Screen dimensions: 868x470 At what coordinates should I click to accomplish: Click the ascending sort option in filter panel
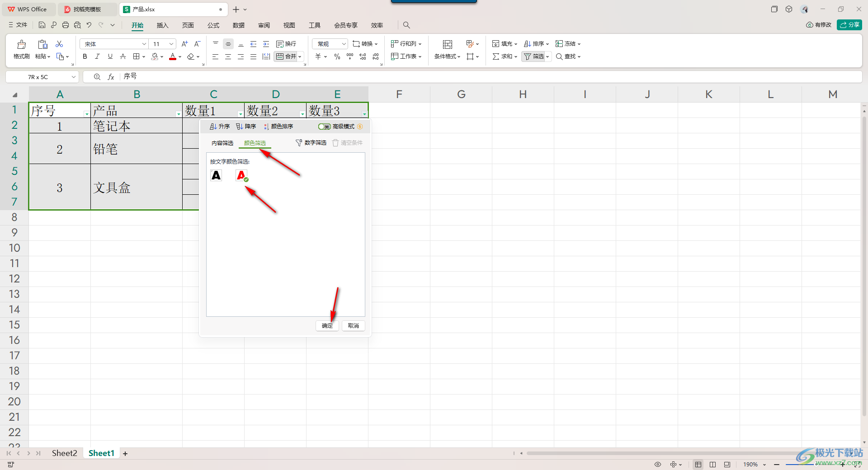pyautogui.click(x=220, y=127)
